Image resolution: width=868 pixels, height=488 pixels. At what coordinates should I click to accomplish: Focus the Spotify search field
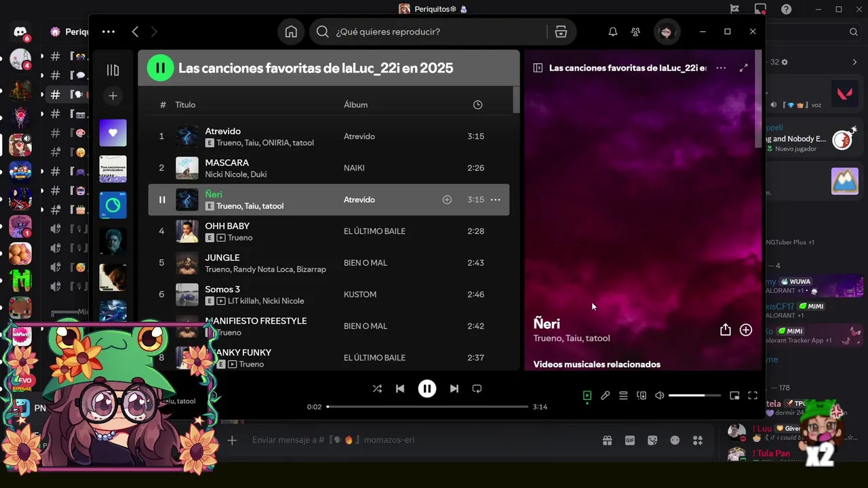coord(427,32)
